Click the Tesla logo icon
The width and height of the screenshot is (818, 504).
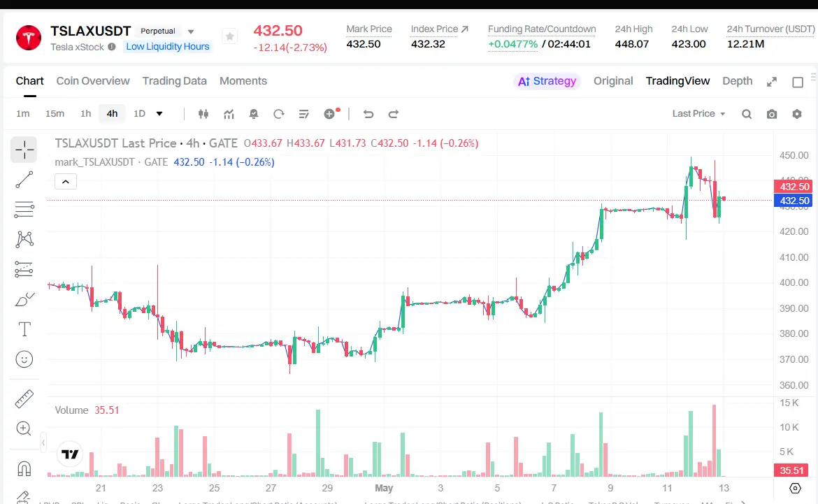click(x=29, y=38)
